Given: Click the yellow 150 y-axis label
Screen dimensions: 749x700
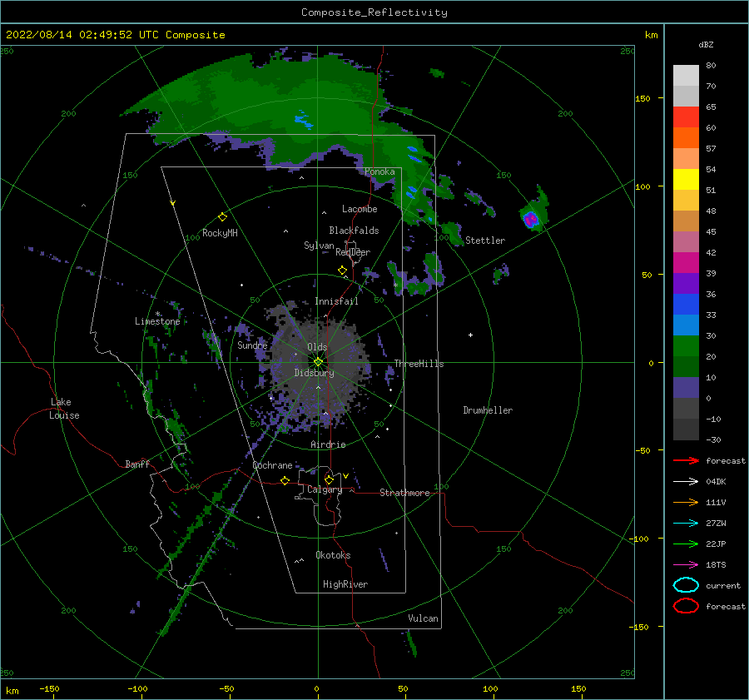Looking at the screenshot, I should 642,99.
